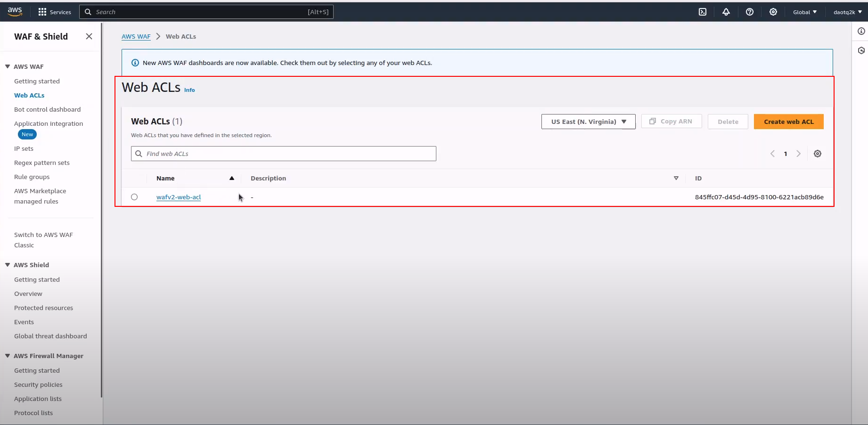Viewport: 868px width, 425px height.
Task: Go to previous page of Web ACLs
Action: [772, 154]
